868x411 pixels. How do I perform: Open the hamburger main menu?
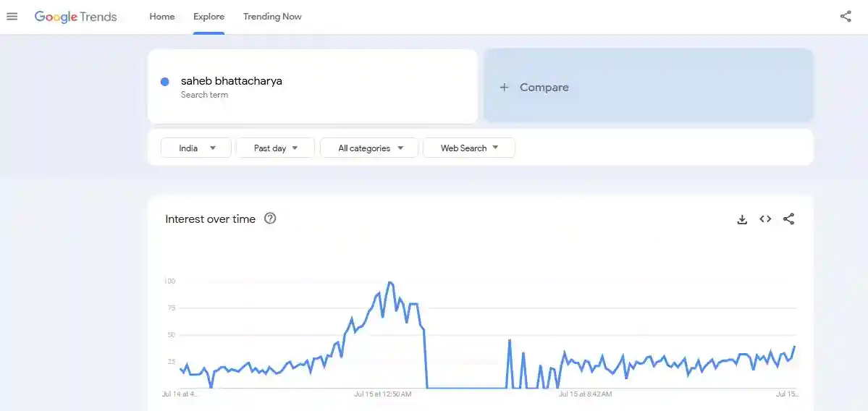coord(12,16)
